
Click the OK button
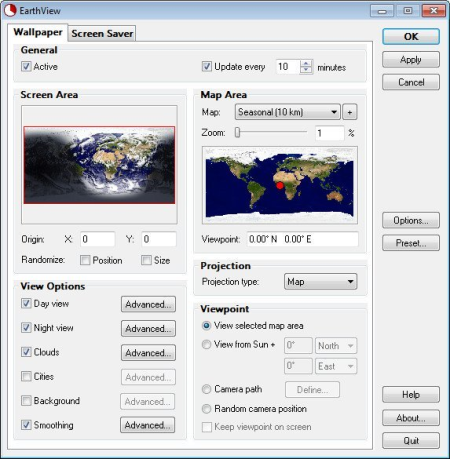(411, 36)
